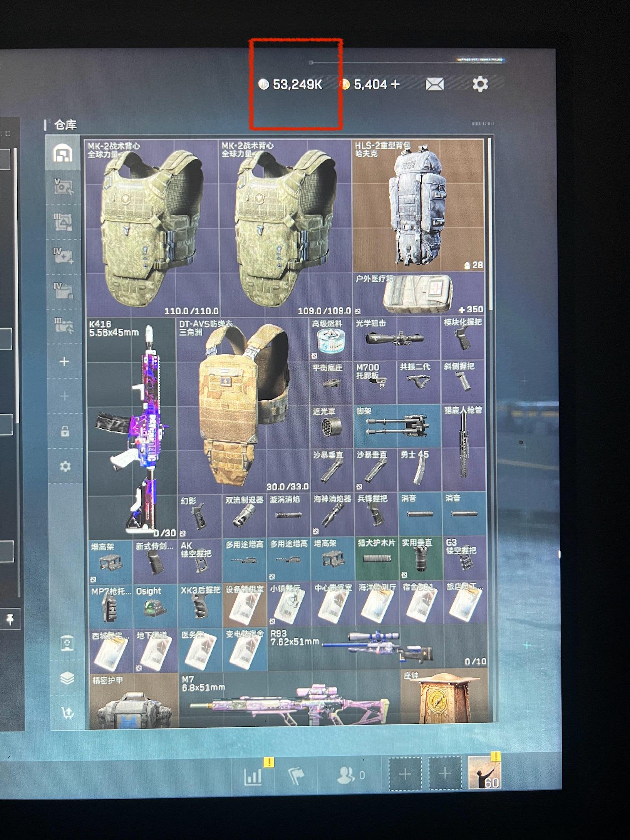Switch to the V-level container sidebar tab
Screen dimensions: 630x840
(x=63, y=187)
